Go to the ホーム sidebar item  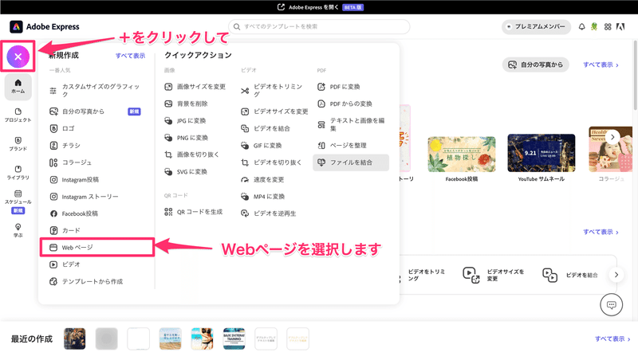click(18, 87)
